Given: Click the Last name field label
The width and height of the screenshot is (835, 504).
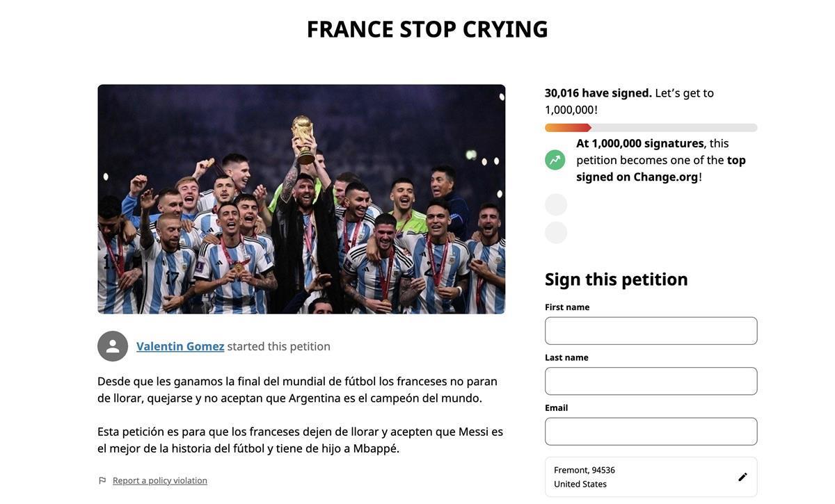Looking at the screenshot, I should (x=566, y=357).
